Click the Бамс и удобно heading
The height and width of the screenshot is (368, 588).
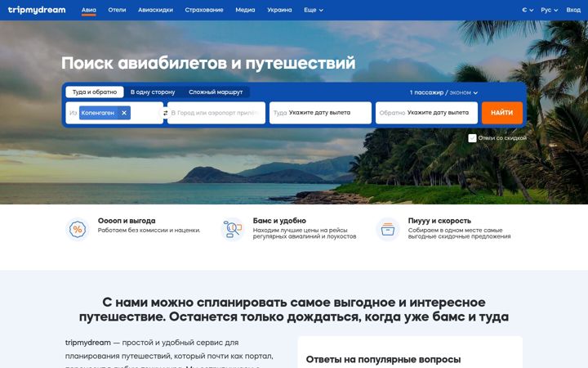pos(279,221)
